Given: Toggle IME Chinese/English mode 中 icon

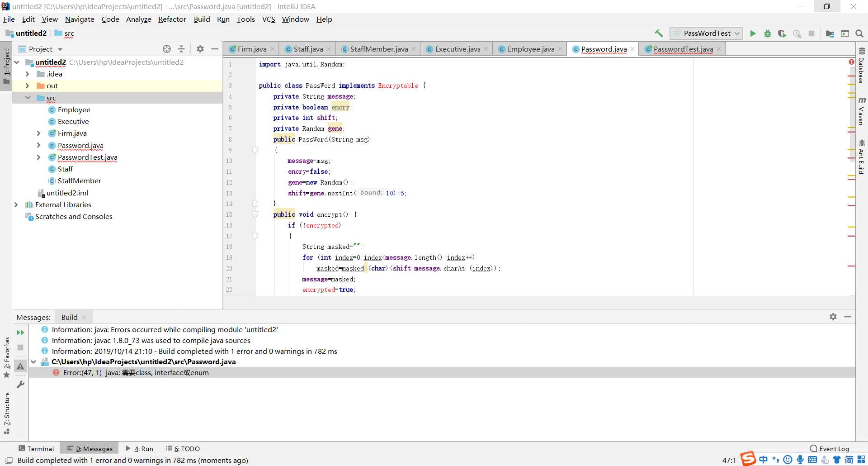Looking at the screenshot, I should pyautogui.click(x=764, y=460).
